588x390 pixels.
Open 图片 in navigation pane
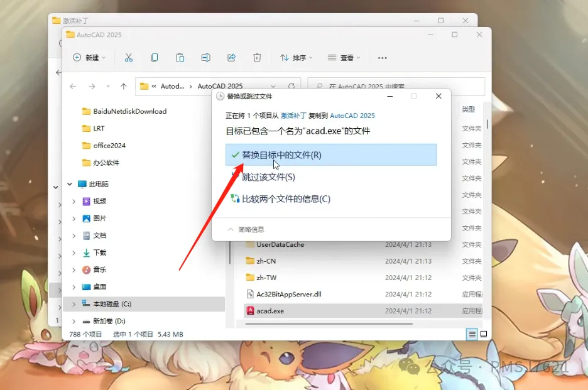coord(94,219)
